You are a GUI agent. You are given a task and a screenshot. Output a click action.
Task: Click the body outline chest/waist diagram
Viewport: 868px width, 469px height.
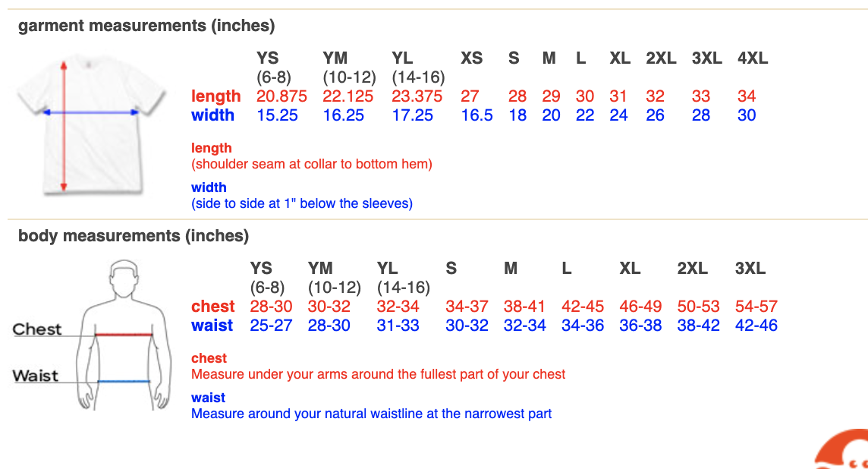(91, 335)
